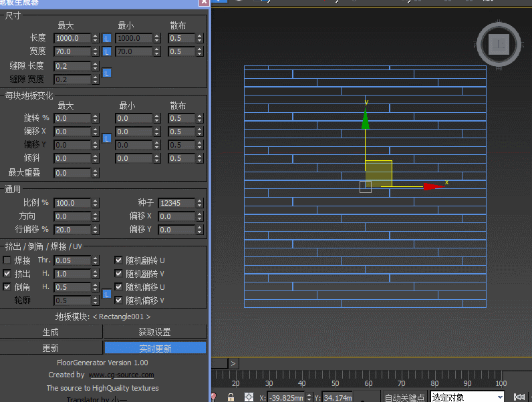Toggle the length max/min lock button
Viewport: 532px width, 402px height.
(107, 39)
